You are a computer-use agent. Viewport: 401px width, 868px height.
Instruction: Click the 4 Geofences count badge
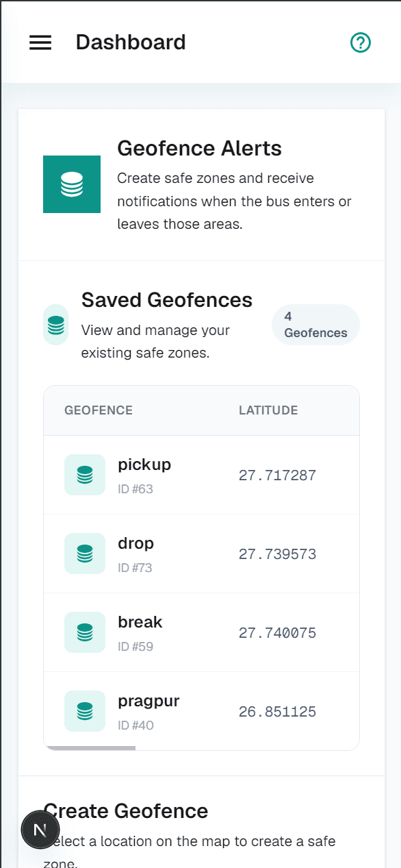(315, 325)
